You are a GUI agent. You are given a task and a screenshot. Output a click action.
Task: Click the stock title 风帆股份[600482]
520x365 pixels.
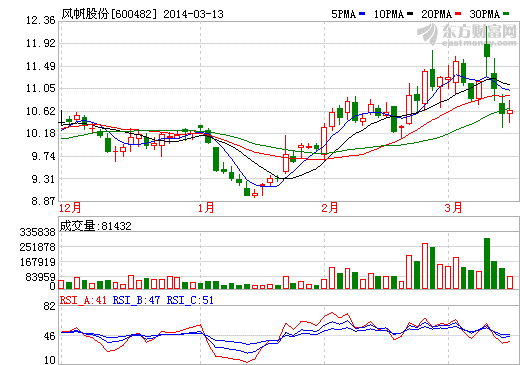click(109, 14)
